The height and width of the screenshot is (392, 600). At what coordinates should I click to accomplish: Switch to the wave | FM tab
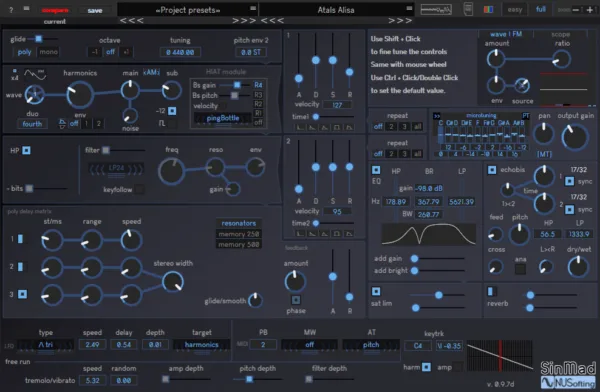click(x=506, y=34)
